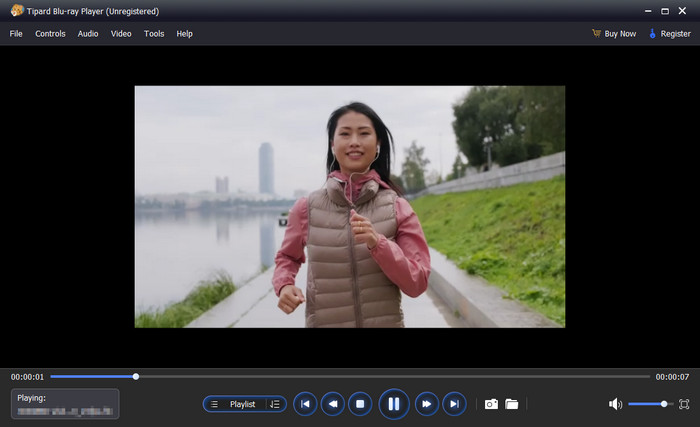Enter full screen mode icon

pos(684,404)
